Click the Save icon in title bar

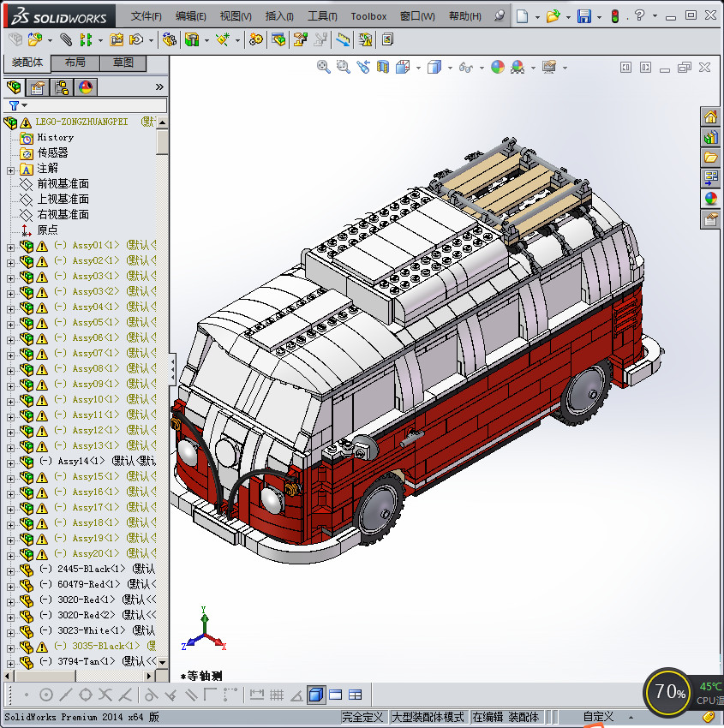click(583, 16)
